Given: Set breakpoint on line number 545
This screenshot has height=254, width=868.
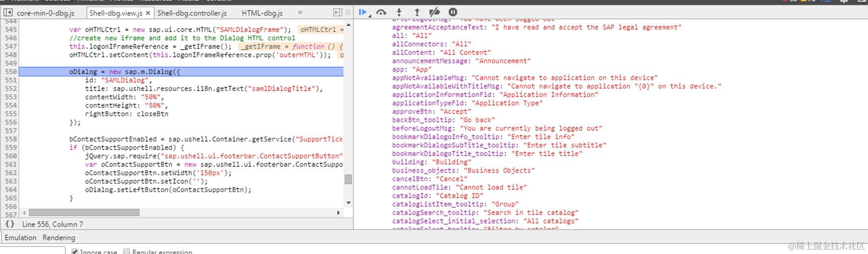Looking at the screenshot, I should [11, 29].
